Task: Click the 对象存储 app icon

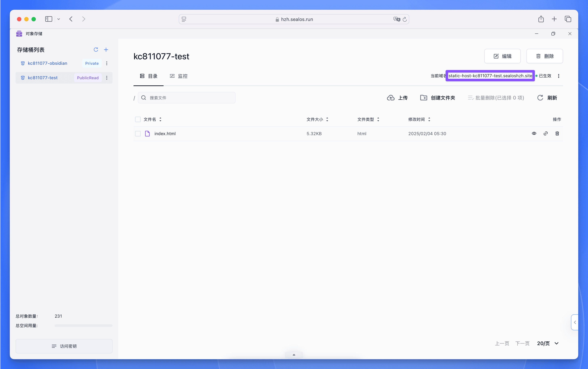Action: click(19, 34)
